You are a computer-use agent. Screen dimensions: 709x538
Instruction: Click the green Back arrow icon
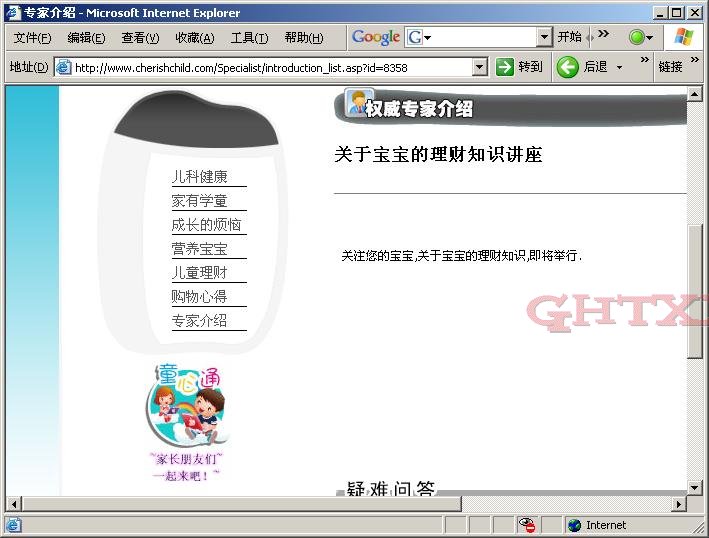(568, 67)
